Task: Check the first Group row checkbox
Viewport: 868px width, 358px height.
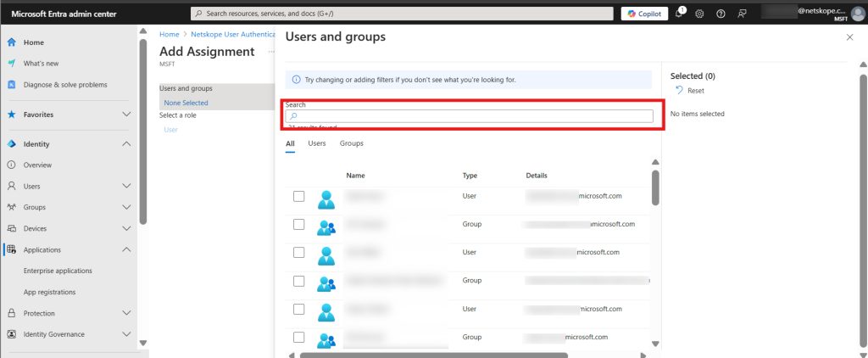Action: click(299, 225)
